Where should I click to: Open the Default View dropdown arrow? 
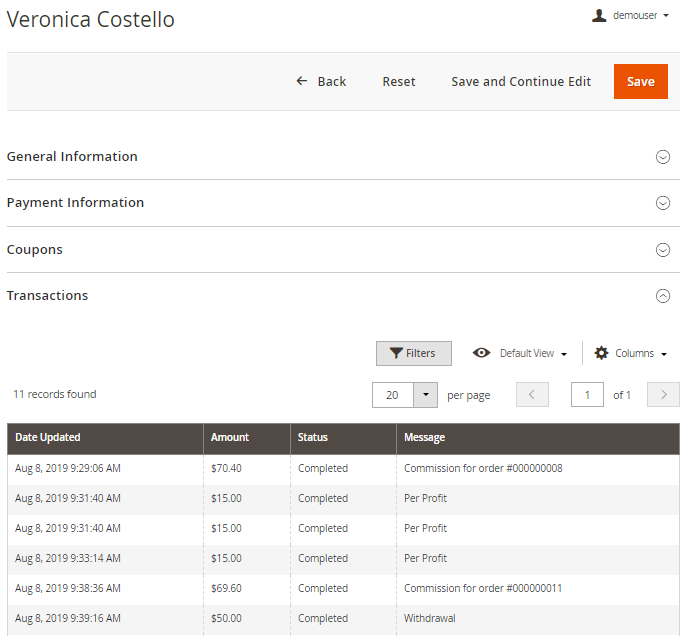coord(564,354)
